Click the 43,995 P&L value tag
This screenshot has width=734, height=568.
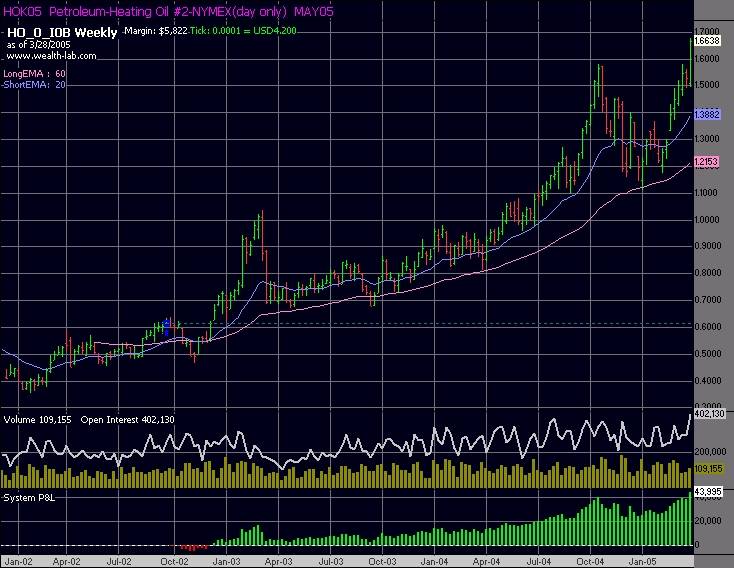[708, 492]
